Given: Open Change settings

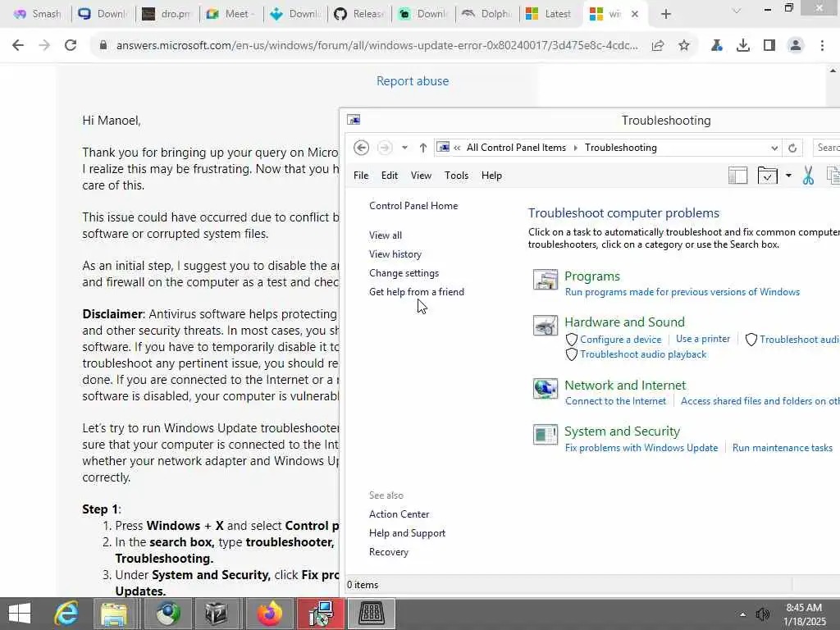Looking at the screenshot, I should tap(404, 272).
